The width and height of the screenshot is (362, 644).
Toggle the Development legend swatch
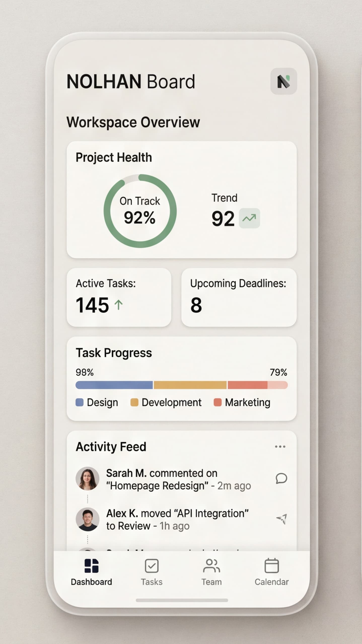pos(134,402)
